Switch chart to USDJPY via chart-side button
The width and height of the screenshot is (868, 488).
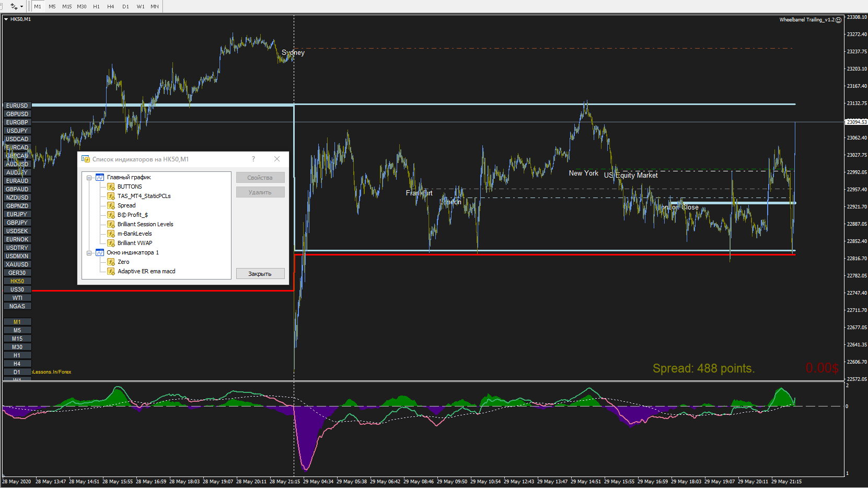click(x=17, y=131)
